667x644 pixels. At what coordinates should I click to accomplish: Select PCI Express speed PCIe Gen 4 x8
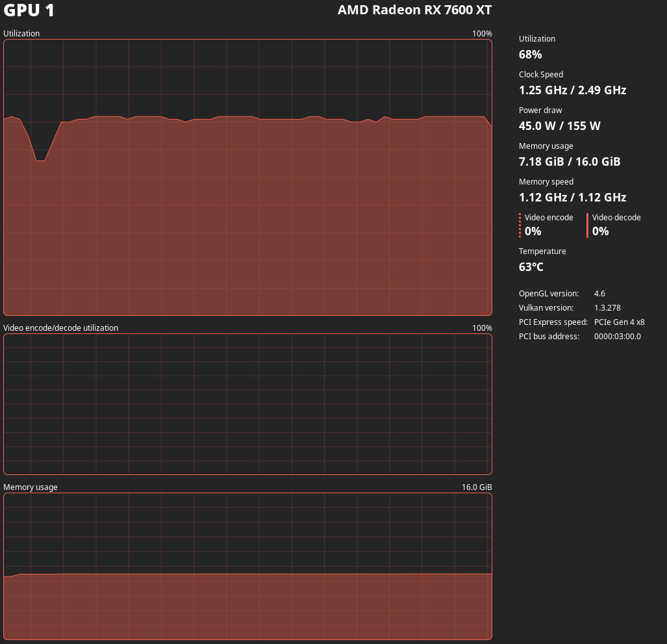pyautogui.click(x=619, y=322)
